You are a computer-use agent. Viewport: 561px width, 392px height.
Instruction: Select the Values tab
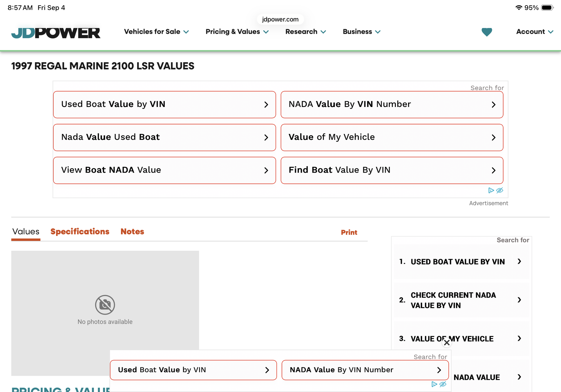(26, 232)
